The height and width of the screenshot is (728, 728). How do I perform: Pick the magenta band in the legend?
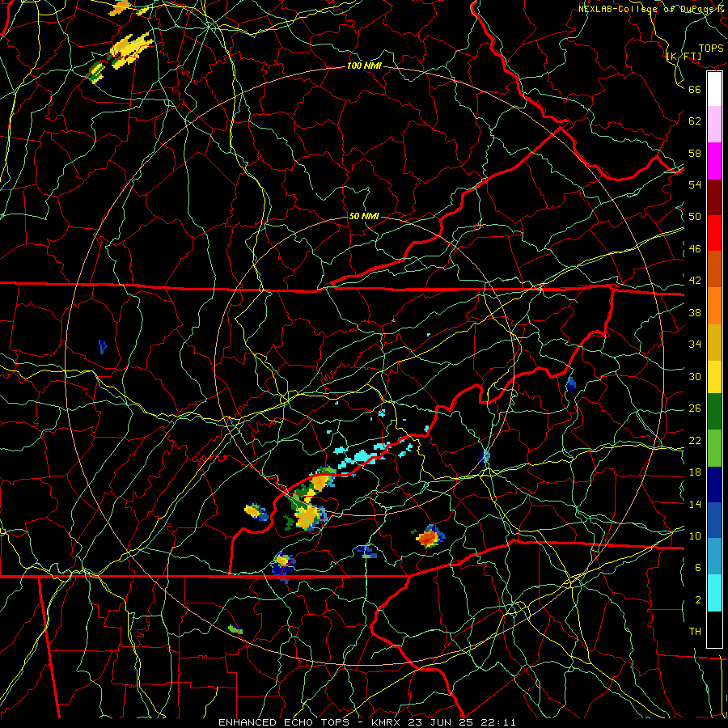pyautogui.click(x=714, y=161)
